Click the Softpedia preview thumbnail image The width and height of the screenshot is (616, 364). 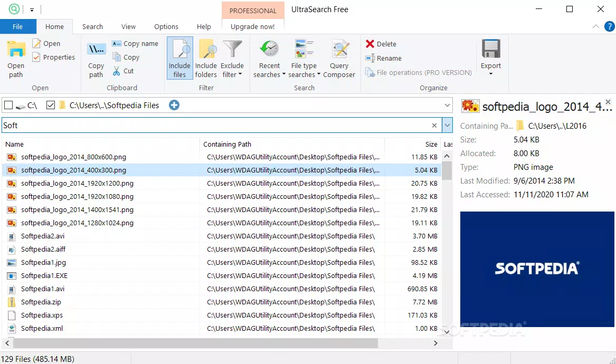(x=537, y=269)
